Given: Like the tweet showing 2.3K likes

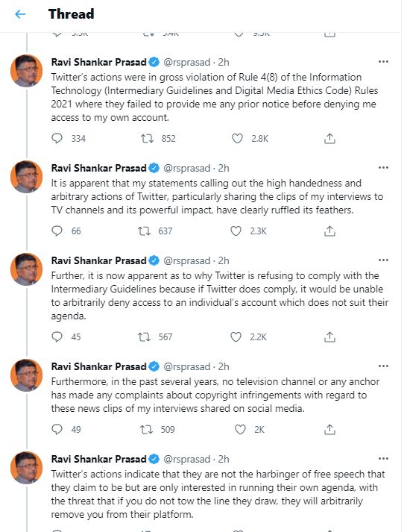Looking at the screenshot, I should (236, 231).
